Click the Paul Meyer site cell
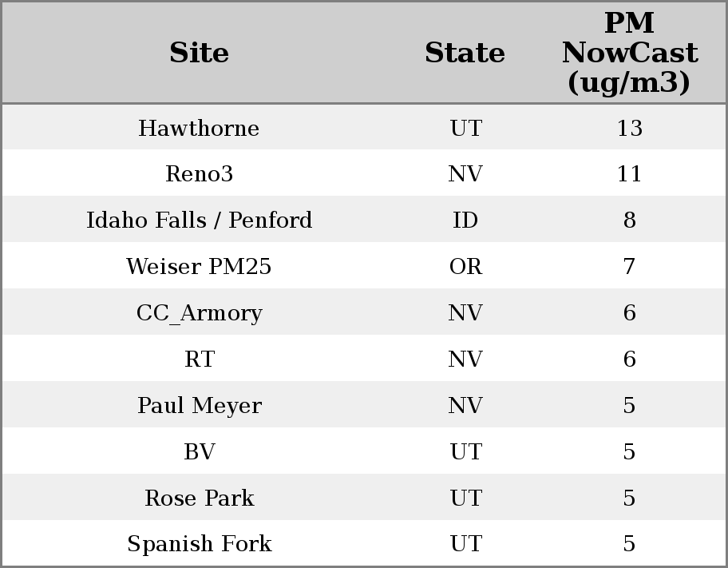Image resolution: width=728 pixels, height=568 pixels. 199,406
